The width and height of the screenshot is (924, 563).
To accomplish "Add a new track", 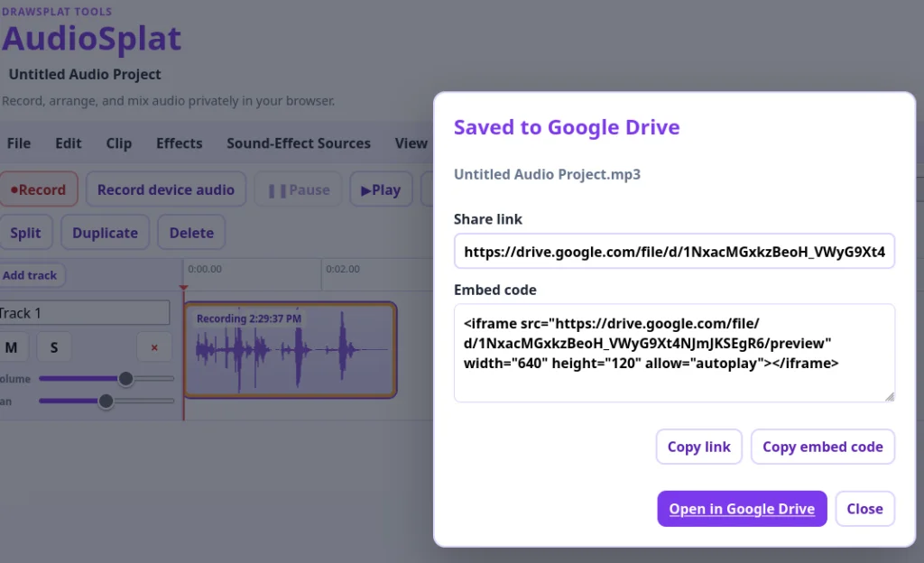I will pos(31,275).
